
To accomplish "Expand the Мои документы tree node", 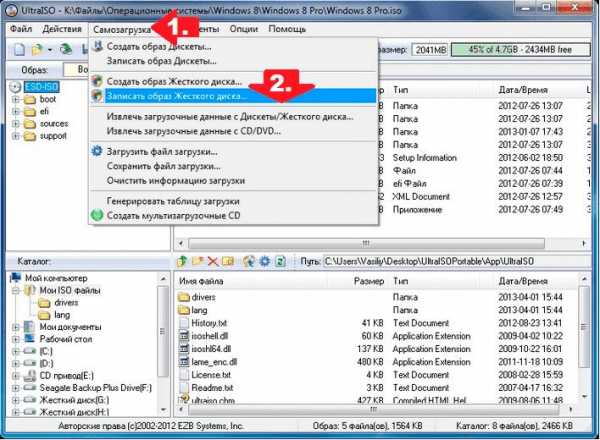I will pos(16,327).
